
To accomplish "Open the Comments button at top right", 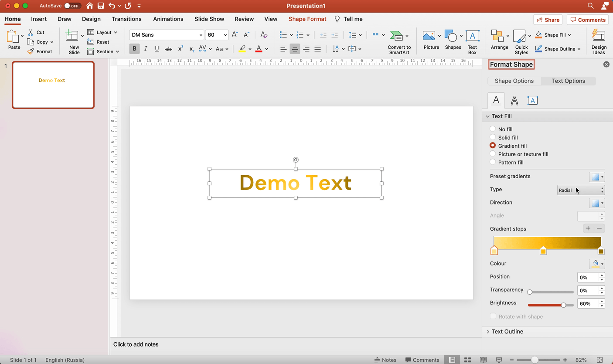I will point(588,20).
